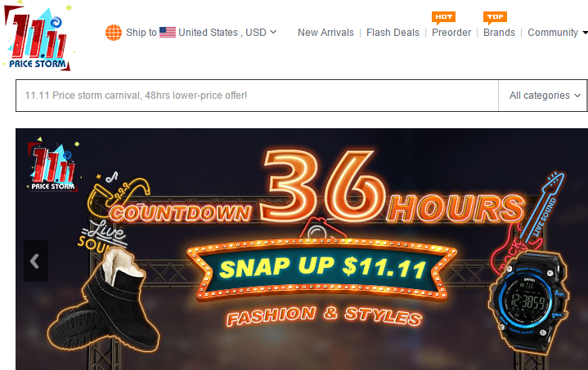Click the 36 Hours countdown banner text

coord(393,186)
